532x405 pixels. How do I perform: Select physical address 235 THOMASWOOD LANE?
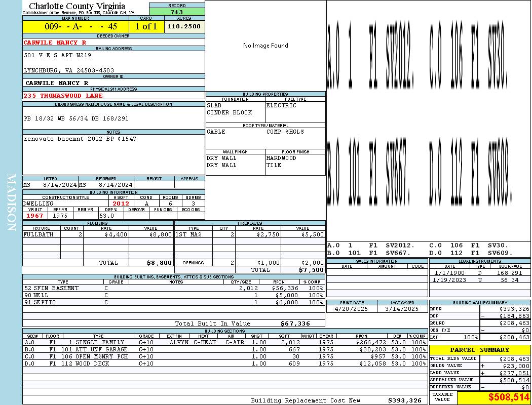coord(63,96)
